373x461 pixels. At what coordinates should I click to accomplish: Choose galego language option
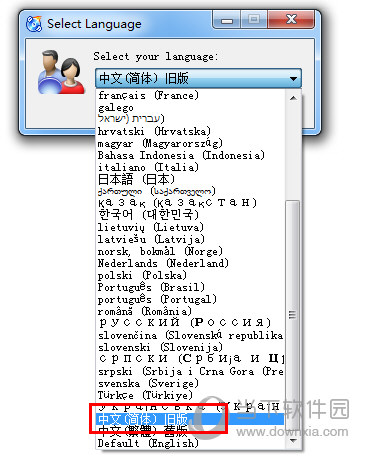point(191,108)
